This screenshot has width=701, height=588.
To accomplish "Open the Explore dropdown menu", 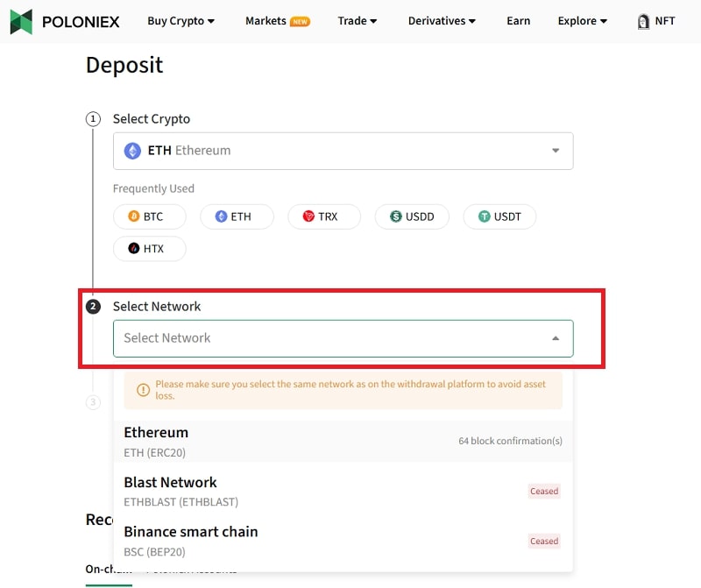I will coord(583,21).
